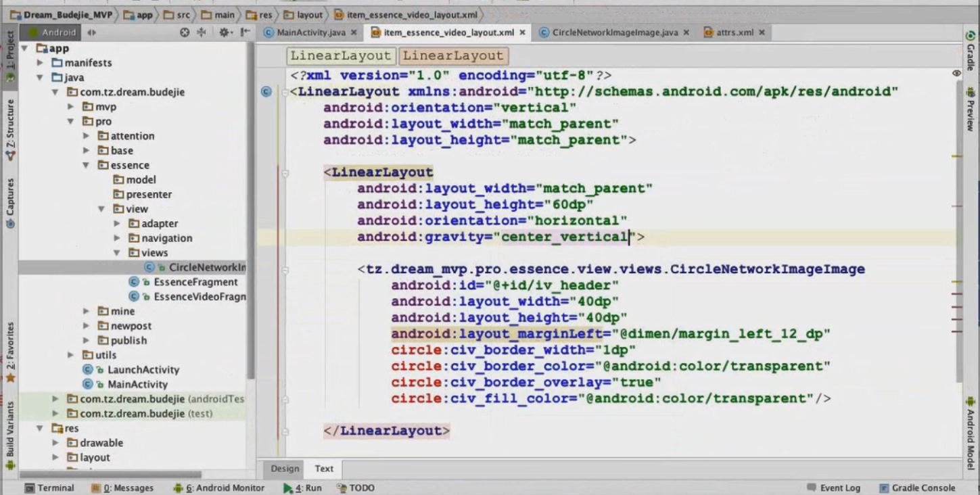Open the Build Variants side tool window
The width and height of the screenshot is (980, 495).
9,435
